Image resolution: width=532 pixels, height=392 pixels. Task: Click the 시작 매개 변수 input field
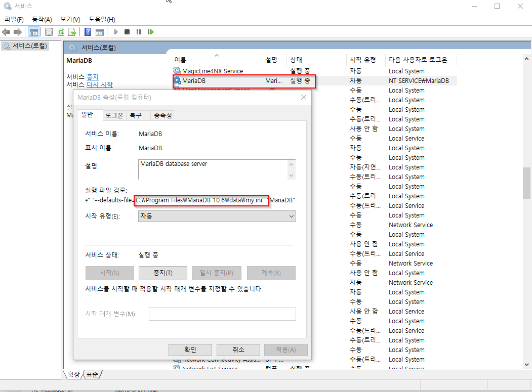(x=222, y=314)
